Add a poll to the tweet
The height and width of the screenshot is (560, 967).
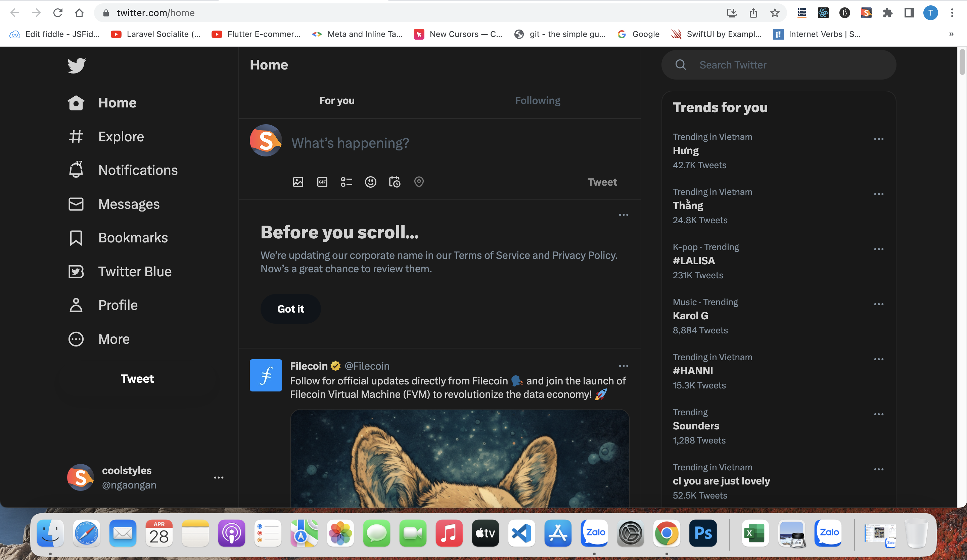pyautogui.click(x=346, y=182)
